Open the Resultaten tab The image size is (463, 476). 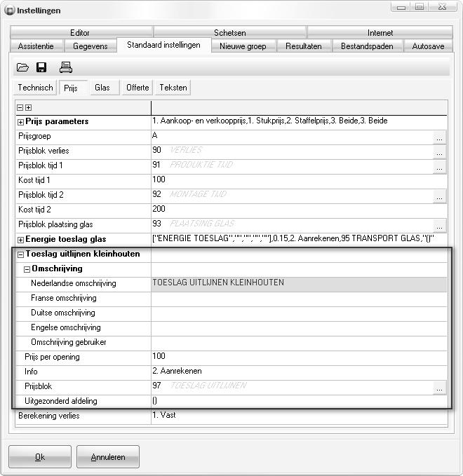[x=304, y=46]
